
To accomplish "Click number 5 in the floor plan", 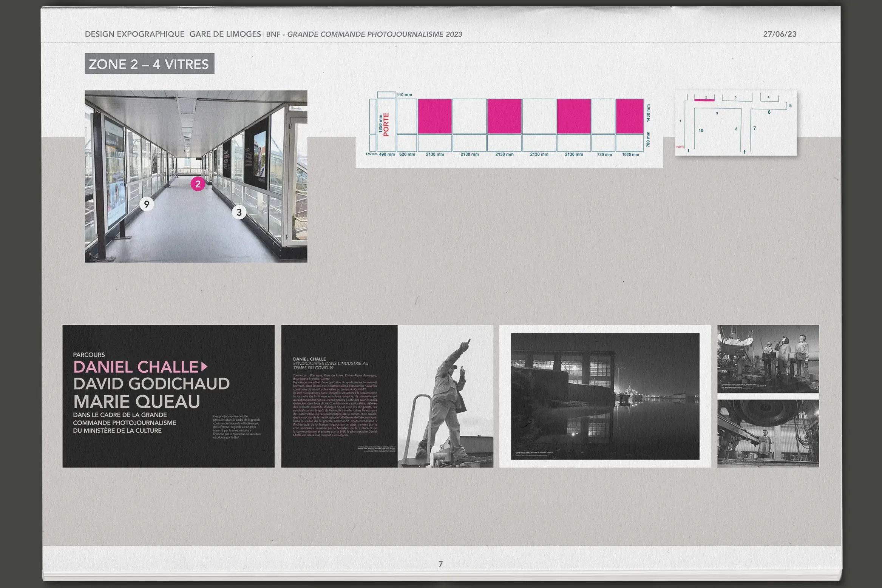I will [x=790, y=105].
